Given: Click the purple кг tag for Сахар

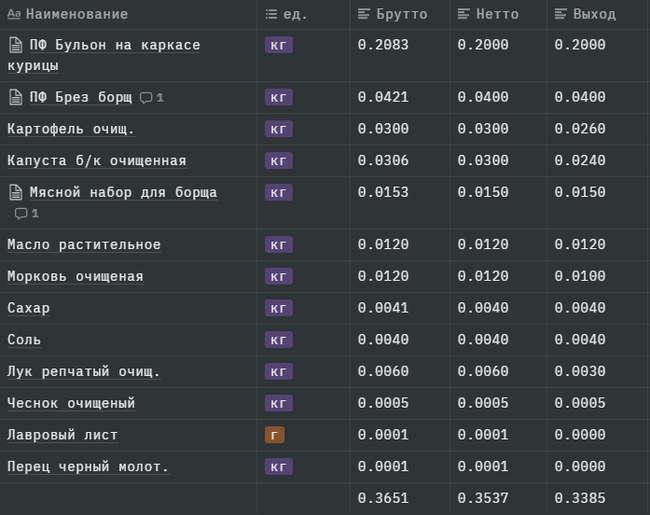Looking at the screenshot, I should [278, 308].
